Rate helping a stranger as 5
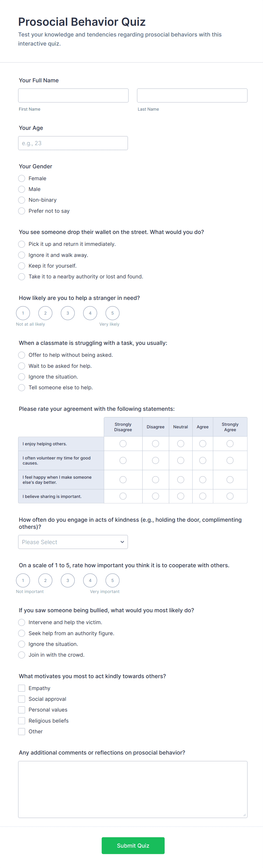The width and height of the screenshot is (263, 868). pos(113,313)
